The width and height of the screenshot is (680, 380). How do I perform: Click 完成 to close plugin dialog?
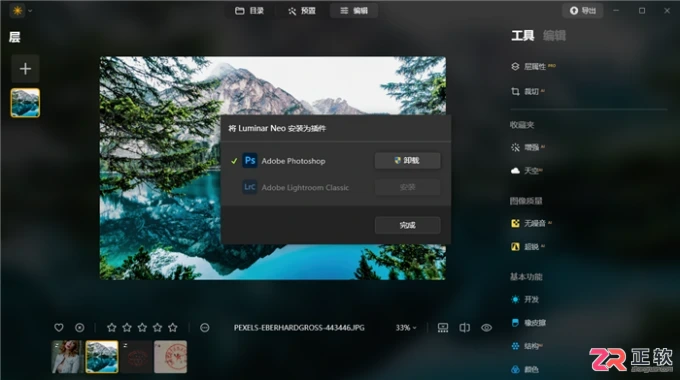(x=407, y=225)
